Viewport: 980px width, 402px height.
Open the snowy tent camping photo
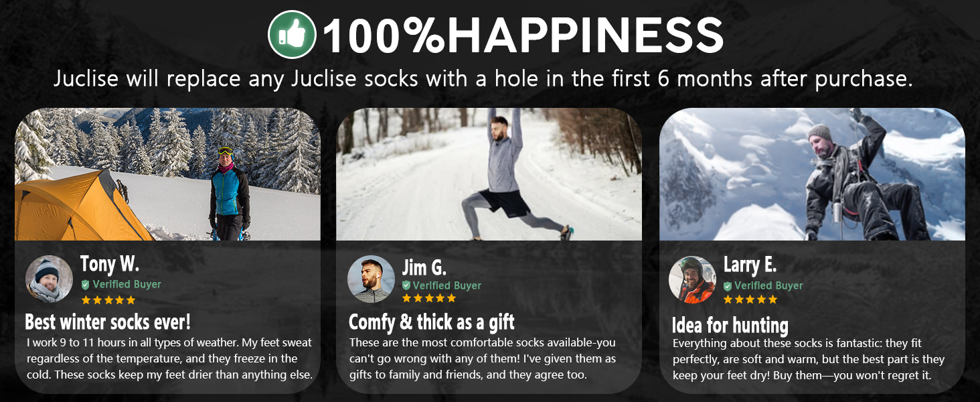[167, 174]
